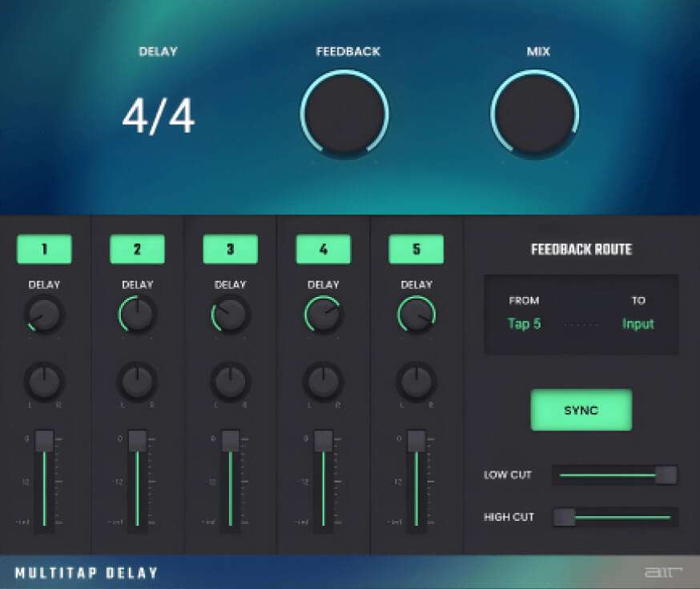Toggle tap 2 numbered button

tap(137, 249)
